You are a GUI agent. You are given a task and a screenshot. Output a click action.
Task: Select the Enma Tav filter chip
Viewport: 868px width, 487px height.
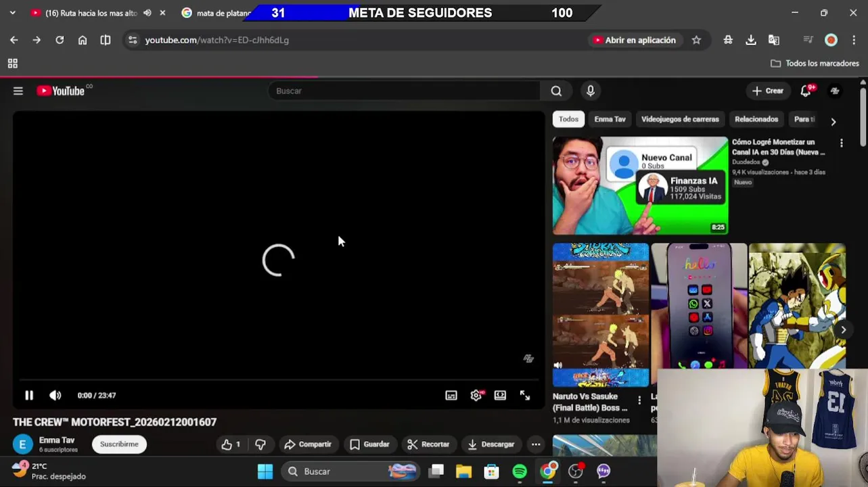pos(610,119)
